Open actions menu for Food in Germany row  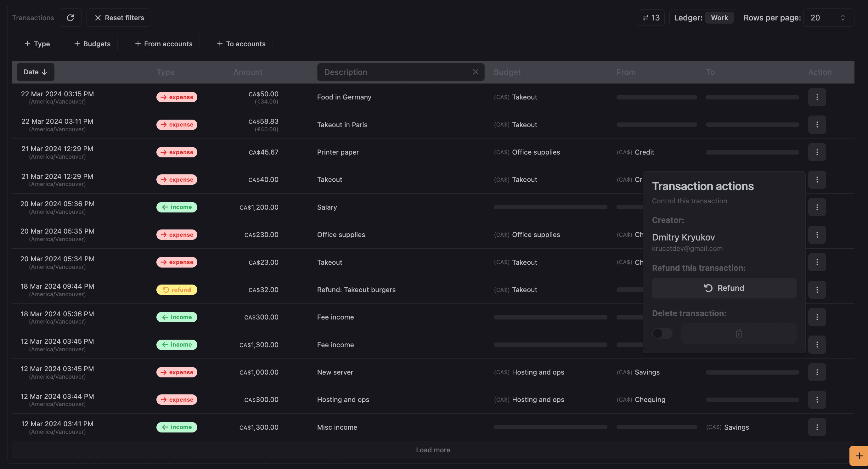pyautogui.click(x=817, y=97)
